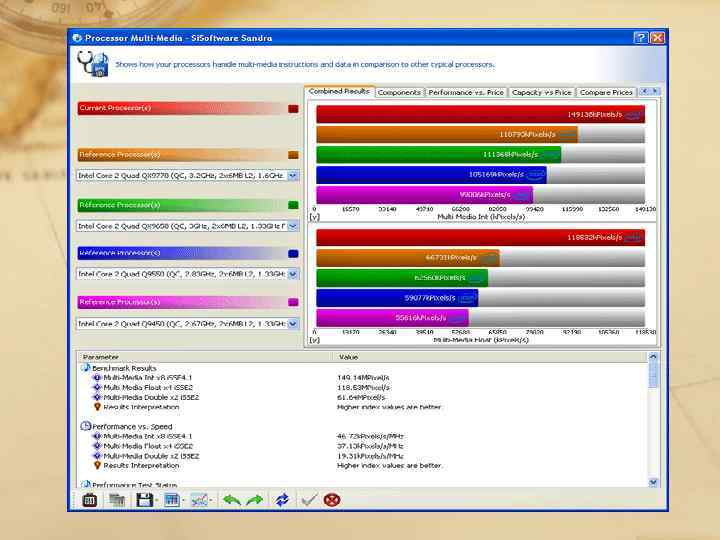Viewport: 720px width, 540px height.
Task: Open the Core 2 Quad QX9770 processor dropdown
Action: (293, 175)
